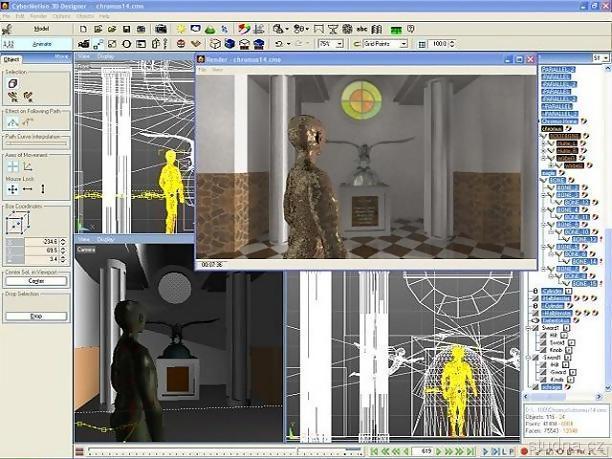
Task: Open the Grid Points dropdown
Action: tap(403, 44)
